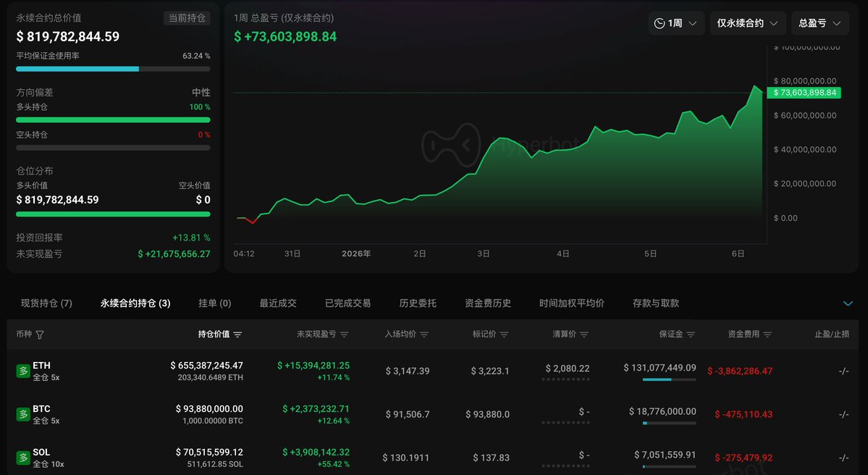The image size is (868, 475).
Task: Click SOL mark price $ 137.83
Action: point(491,458)
